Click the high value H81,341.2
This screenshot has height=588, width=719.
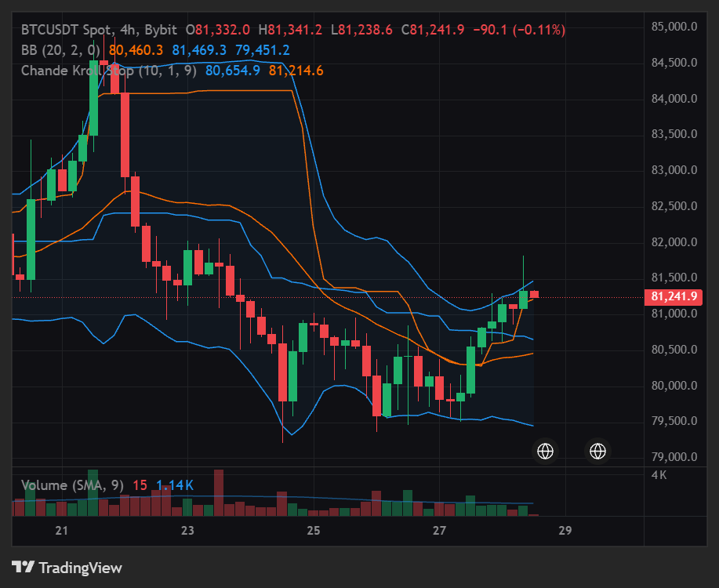click(x=290, y=31)
